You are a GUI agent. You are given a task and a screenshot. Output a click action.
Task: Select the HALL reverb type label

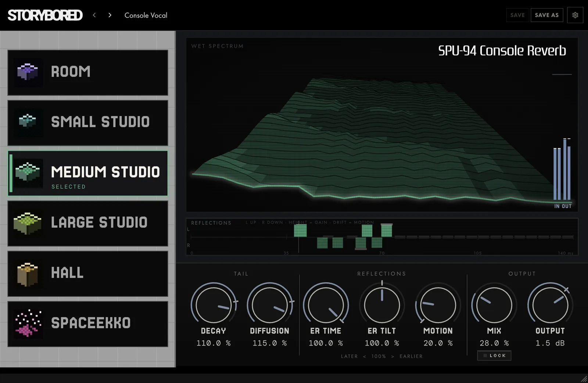pos(67,273)
